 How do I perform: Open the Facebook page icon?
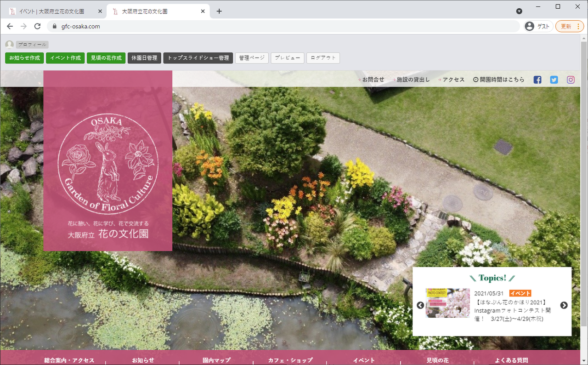[537, 80]
